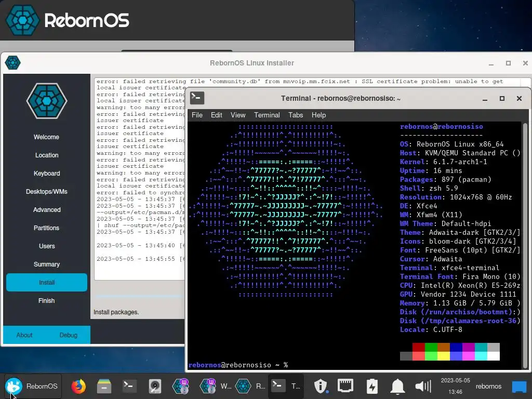Open the Help menu in Terminal
Screen dimensions: 532x399
pos(318,115)
